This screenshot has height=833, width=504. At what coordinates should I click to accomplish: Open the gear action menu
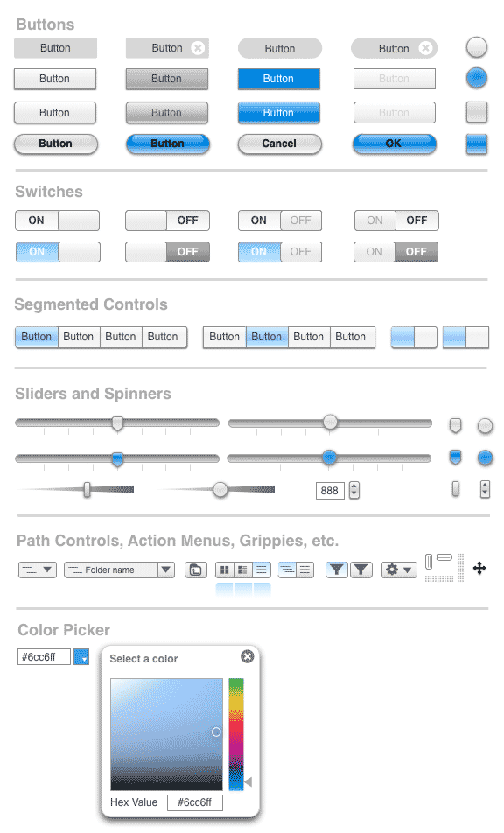pos(399,570)
